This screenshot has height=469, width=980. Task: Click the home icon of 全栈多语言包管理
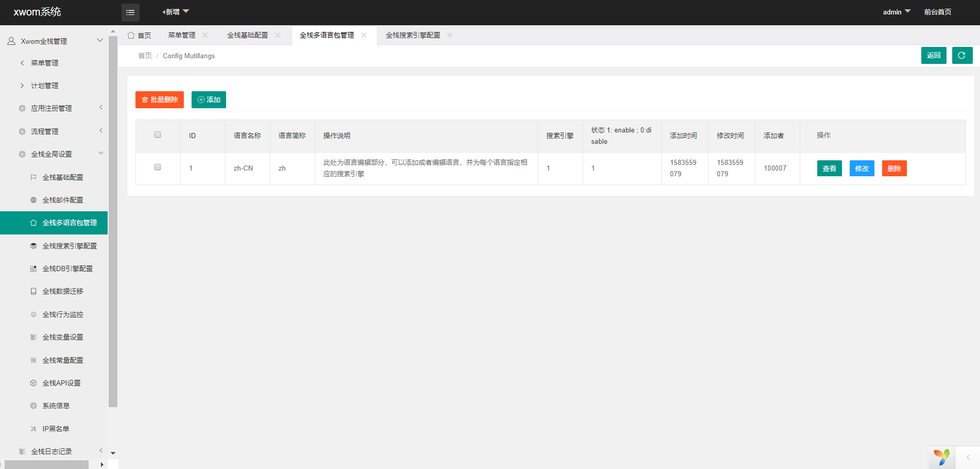coord(33,223)
